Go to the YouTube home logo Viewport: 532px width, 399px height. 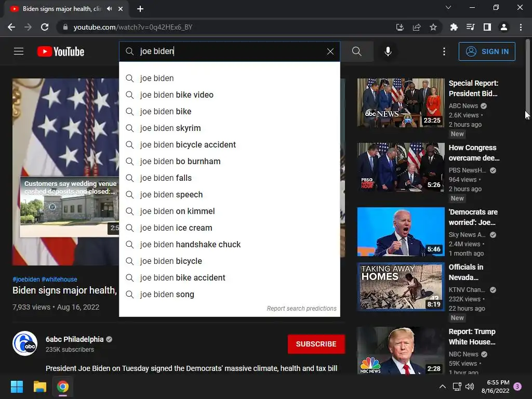click(61, 51)
